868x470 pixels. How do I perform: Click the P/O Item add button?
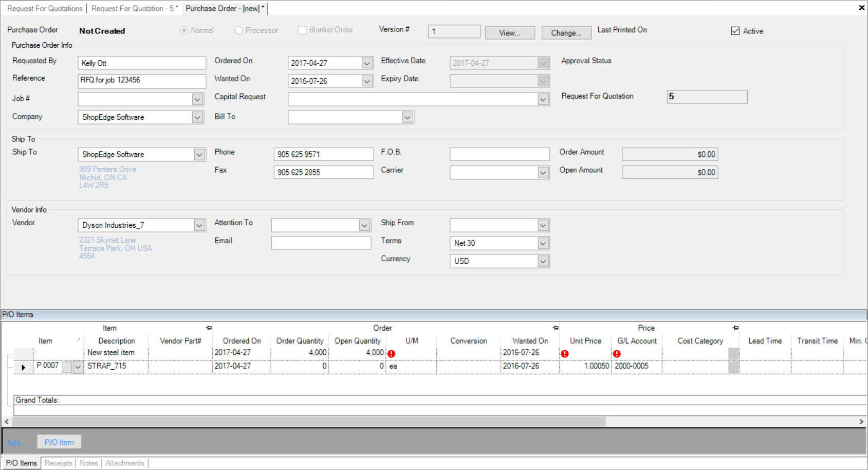(x=59, y=442)
